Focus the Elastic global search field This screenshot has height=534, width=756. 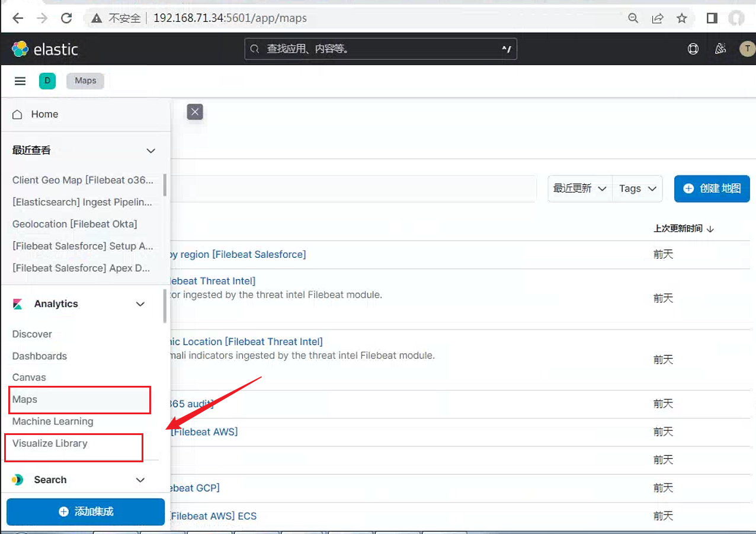point(381,49)
